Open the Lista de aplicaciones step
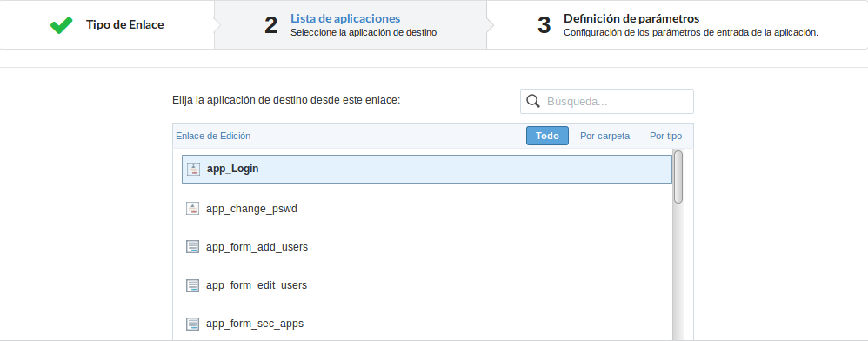The height and width of the screenshot is (341, 868). click(x=351, y=25)
